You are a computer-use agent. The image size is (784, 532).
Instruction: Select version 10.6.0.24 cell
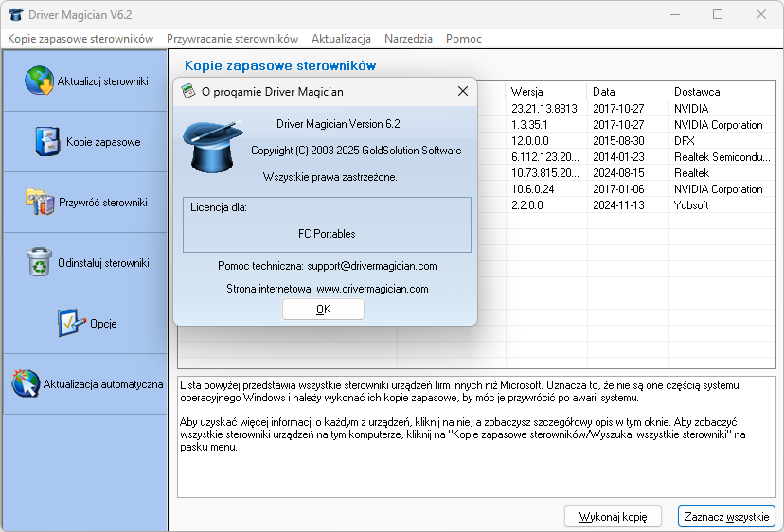(x=532, y=189)
